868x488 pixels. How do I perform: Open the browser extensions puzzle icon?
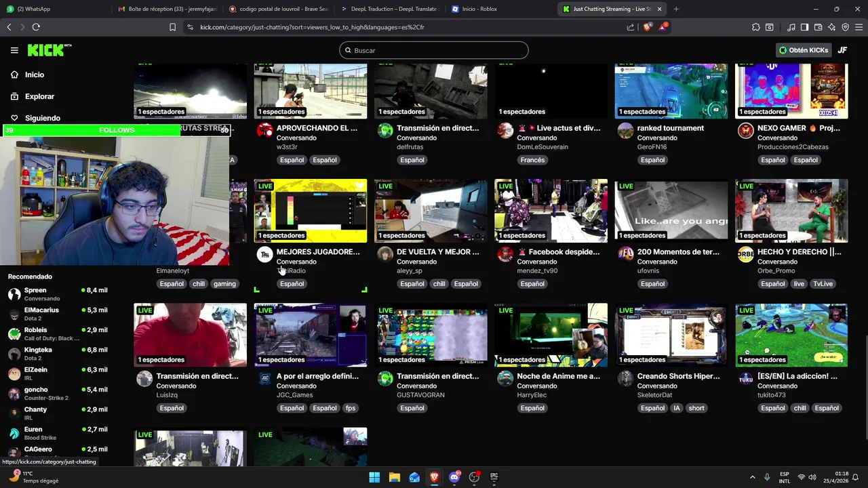[755, 27]
